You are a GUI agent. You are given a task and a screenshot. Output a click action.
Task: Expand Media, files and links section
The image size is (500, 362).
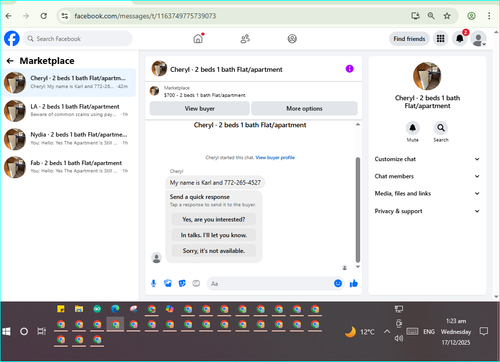pyautogui.click(x=427, y=193)
